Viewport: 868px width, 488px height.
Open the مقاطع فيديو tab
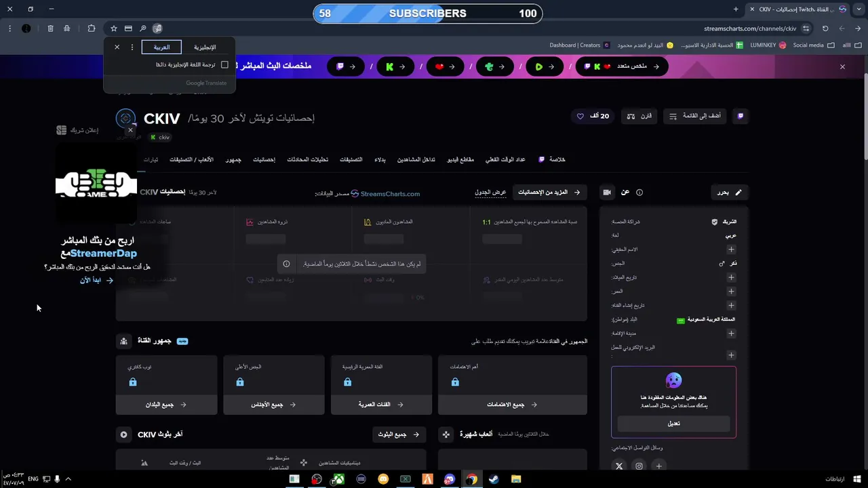[x=460, y=159]
